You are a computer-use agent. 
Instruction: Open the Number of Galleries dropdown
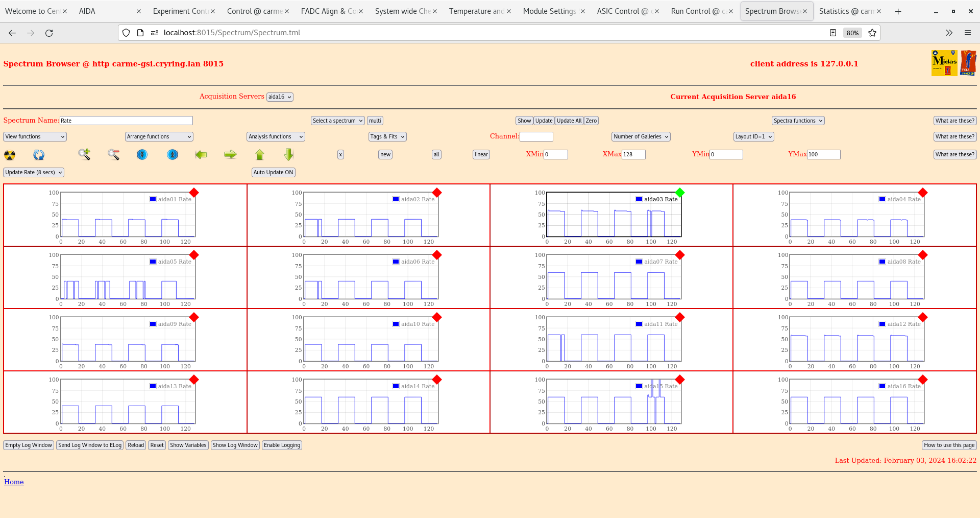pos(641,137)
